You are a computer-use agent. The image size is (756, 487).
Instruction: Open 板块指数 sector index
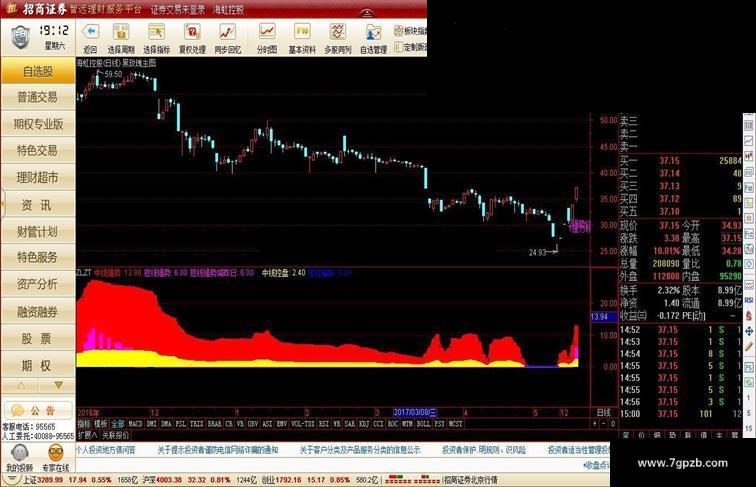(x=410, y=31)
